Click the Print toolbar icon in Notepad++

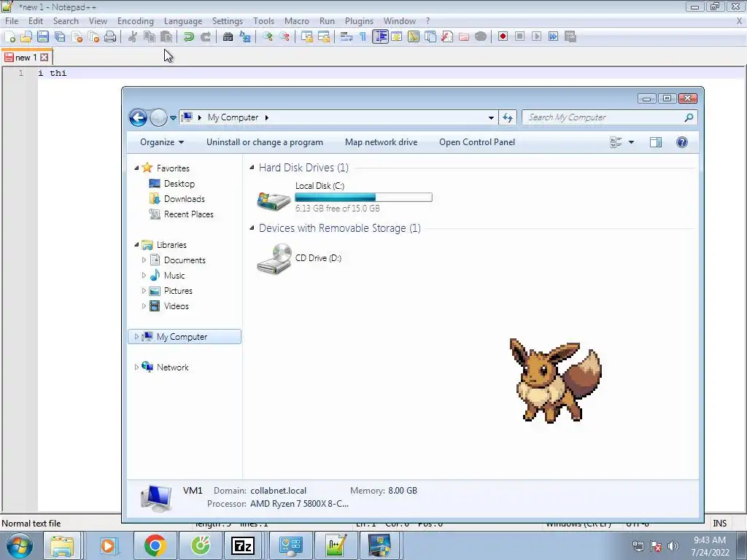[110, 36]
